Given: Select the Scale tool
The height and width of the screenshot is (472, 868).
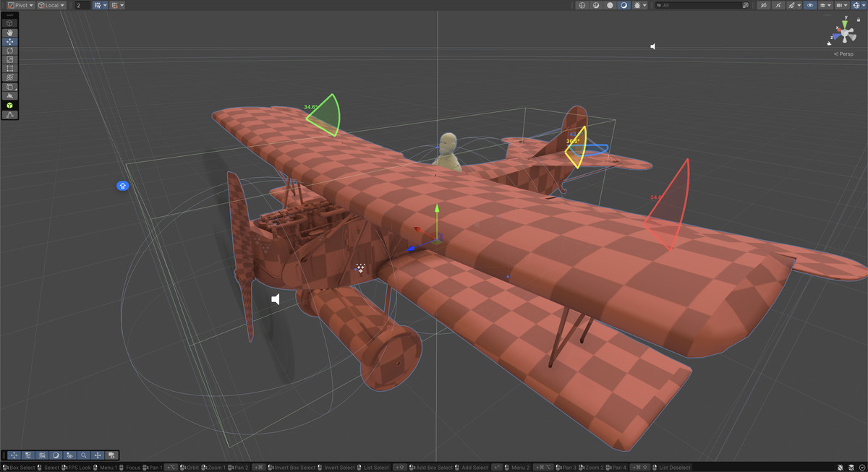Looking at the screenshot, I should click(10, 59).
